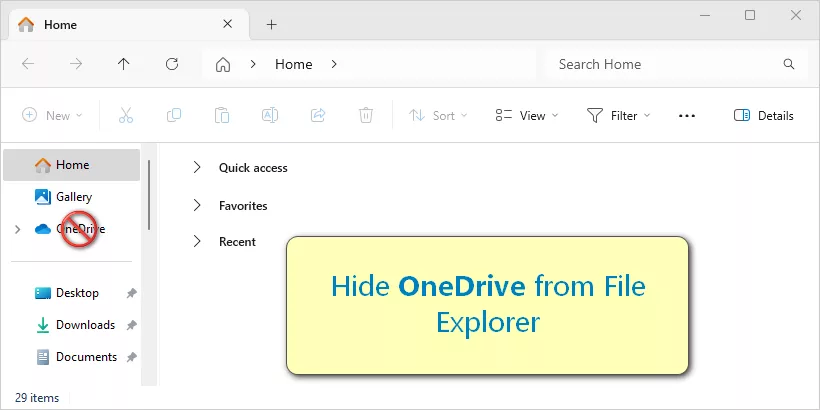Open the Filter dropdown
Screen dimensions: 820x410
(x=618, y=116)
